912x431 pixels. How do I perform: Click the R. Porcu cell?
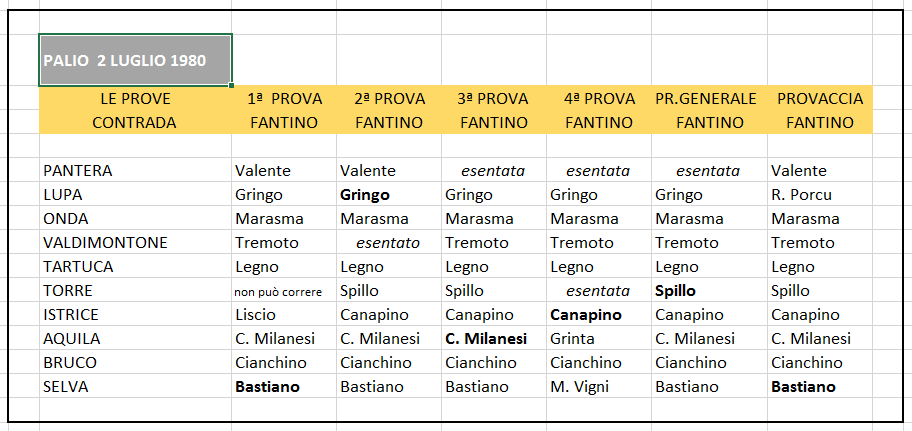click(820, 194)
